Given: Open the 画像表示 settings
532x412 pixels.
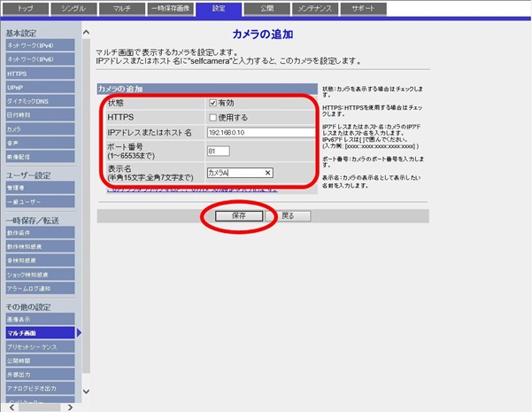Looking at the screenshot, I should tap(40, 319).
